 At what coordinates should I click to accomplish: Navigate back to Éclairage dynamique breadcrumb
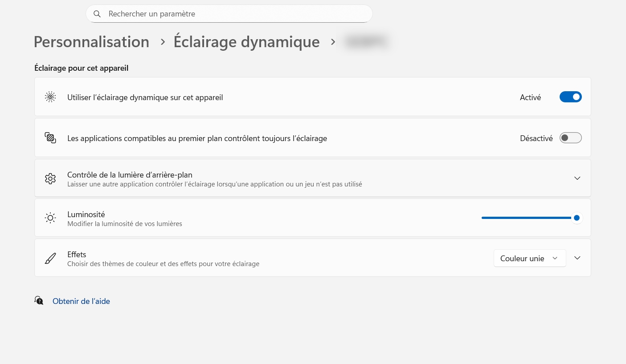(x=246, y=42)
